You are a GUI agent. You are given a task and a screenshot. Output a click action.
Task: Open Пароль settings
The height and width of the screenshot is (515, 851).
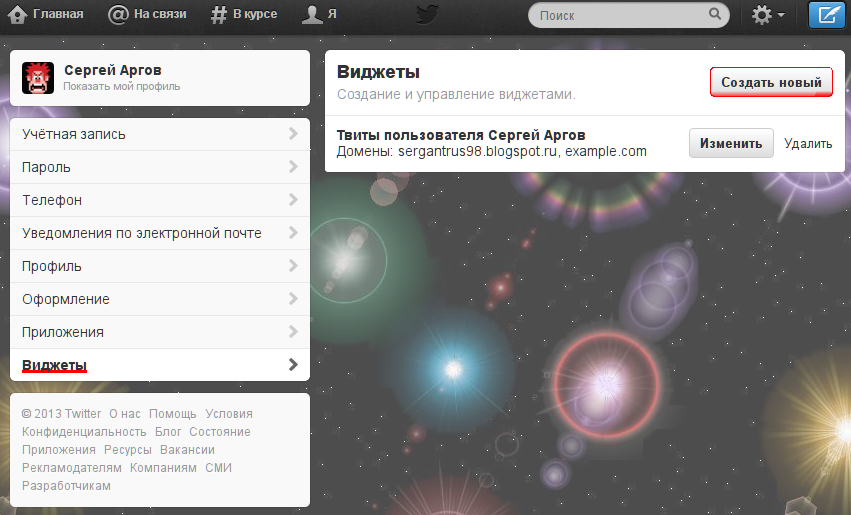[160, 167]
